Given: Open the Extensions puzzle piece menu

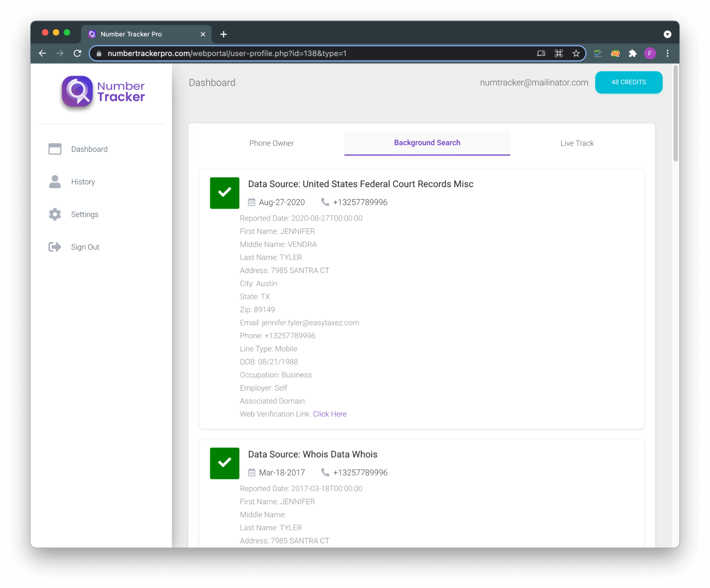Looking at the screenshot, I should point(632,53).
